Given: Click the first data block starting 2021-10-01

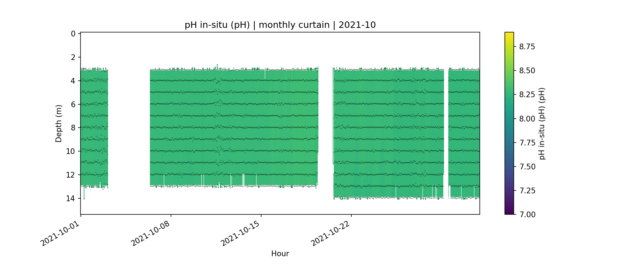Looking at the screenshot, I should [x=94, y=127].
